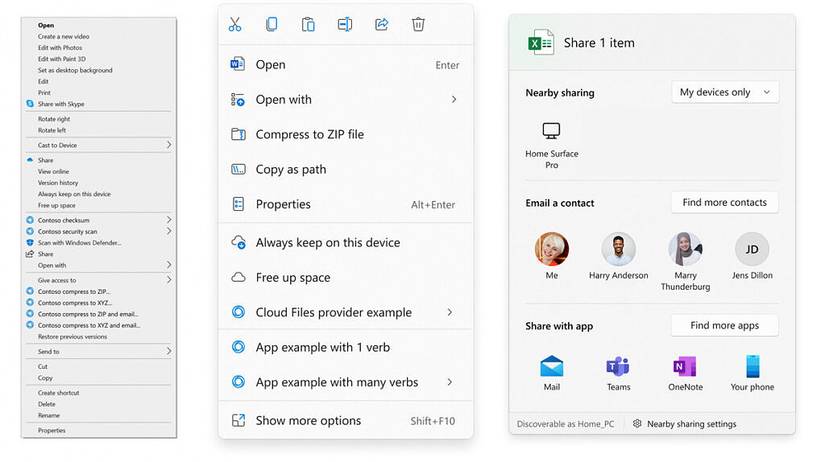The height and width of the screenshot is (462, 825).
Task: Choose Set as desktop background
Action: tap(75, 70)
